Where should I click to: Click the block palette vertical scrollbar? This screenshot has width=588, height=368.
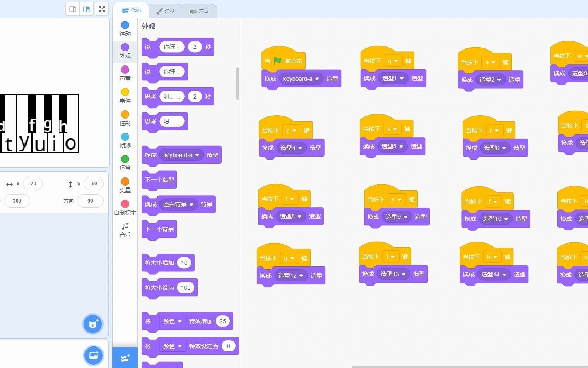tap(237, 83)
